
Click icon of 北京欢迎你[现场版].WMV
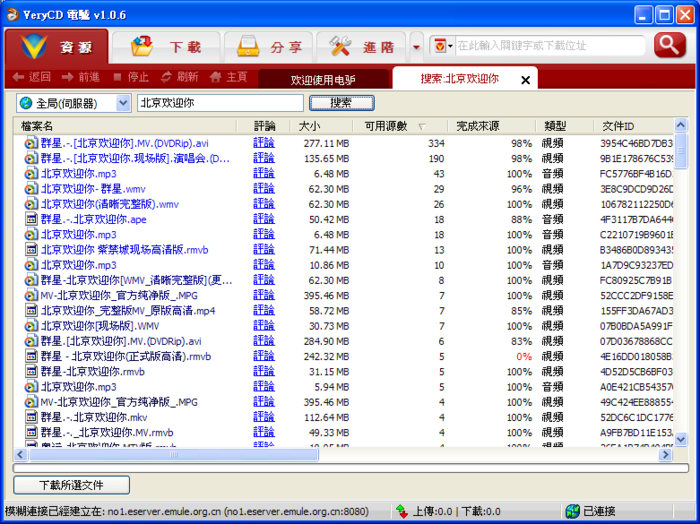point(31,326)
